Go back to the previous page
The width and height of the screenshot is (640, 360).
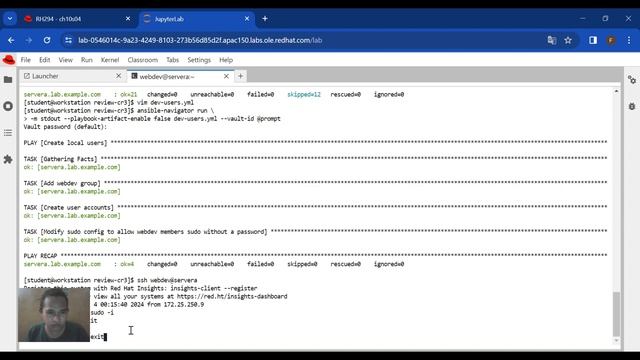pyautogui.click(x=11, y=40)
